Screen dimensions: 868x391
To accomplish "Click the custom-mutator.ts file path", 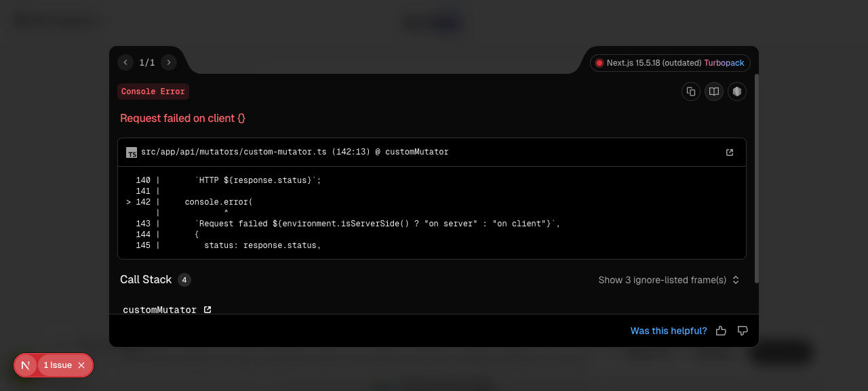I will (x=294, y=152).
